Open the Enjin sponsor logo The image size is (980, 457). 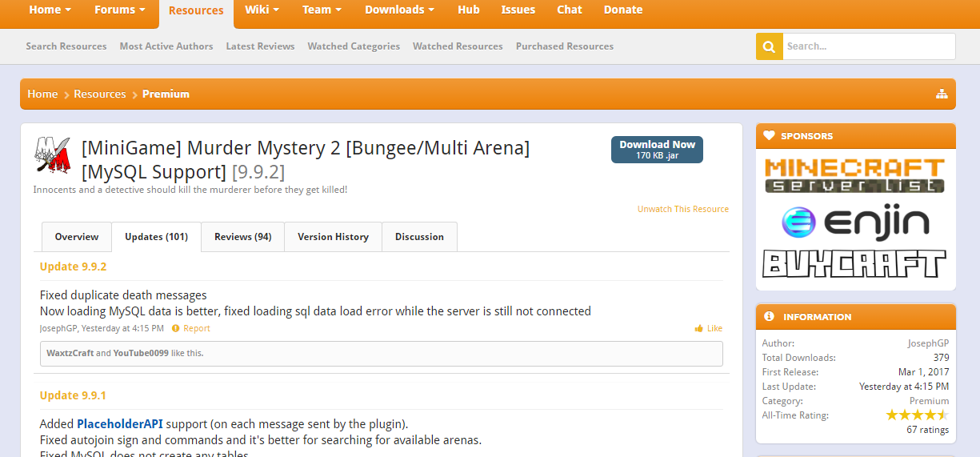(854, 221)
